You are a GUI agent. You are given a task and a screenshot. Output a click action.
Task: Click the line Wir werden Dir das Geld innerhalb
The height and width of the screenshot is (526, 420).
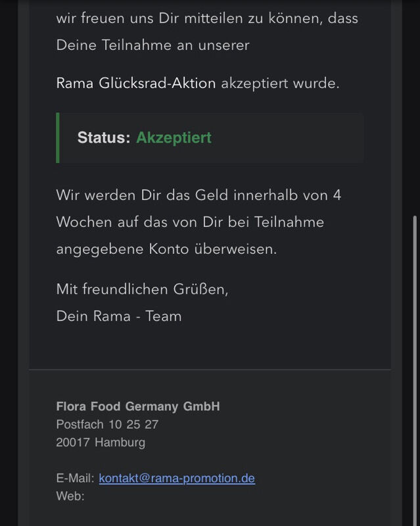198,195
